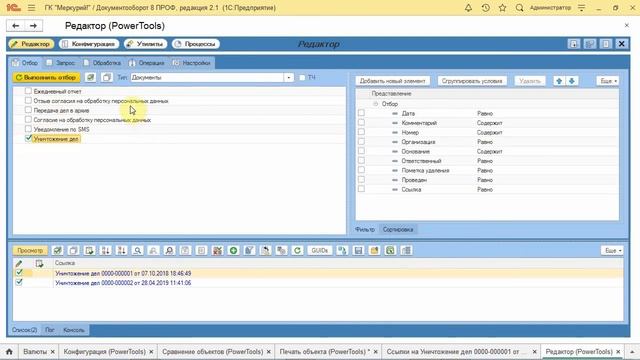This screenshot has width=640, height=360.
Task: Open the Процессы section button
Action: pyautogui.click(x=196, y=44)
